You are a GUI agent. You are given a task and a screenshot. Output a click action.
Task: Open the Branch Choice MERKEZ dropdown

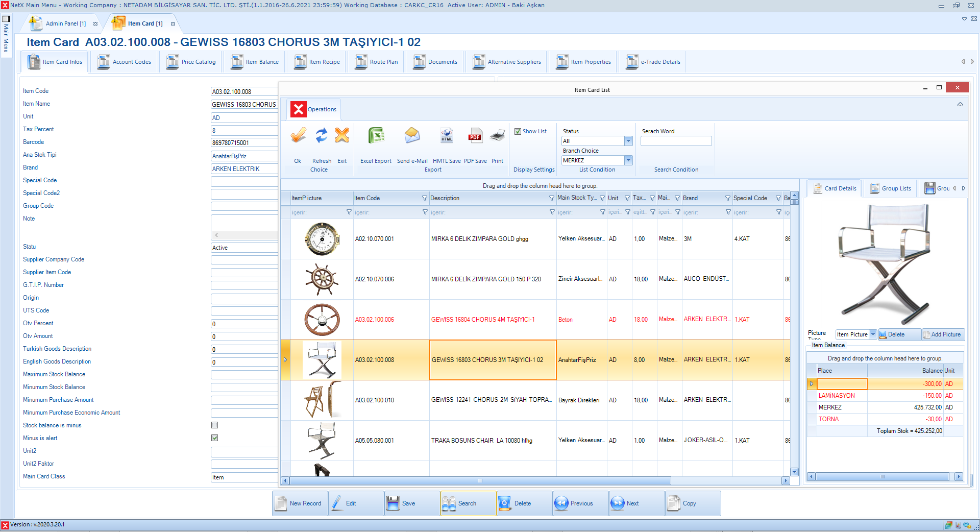pyautogui.click(x=628, y=160)
